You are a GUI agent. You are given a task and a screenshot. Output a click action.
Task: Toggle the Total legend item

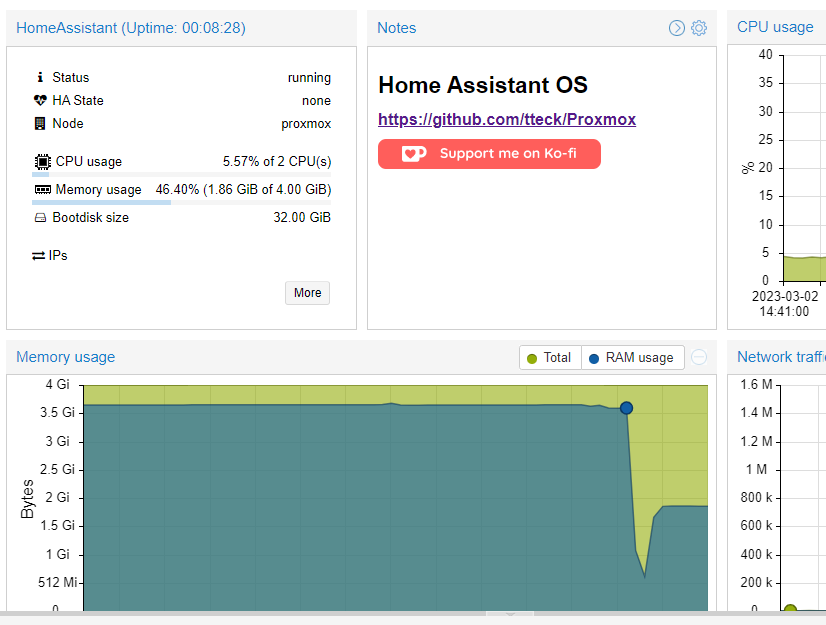pyautogui.click(x=550, y=358)
